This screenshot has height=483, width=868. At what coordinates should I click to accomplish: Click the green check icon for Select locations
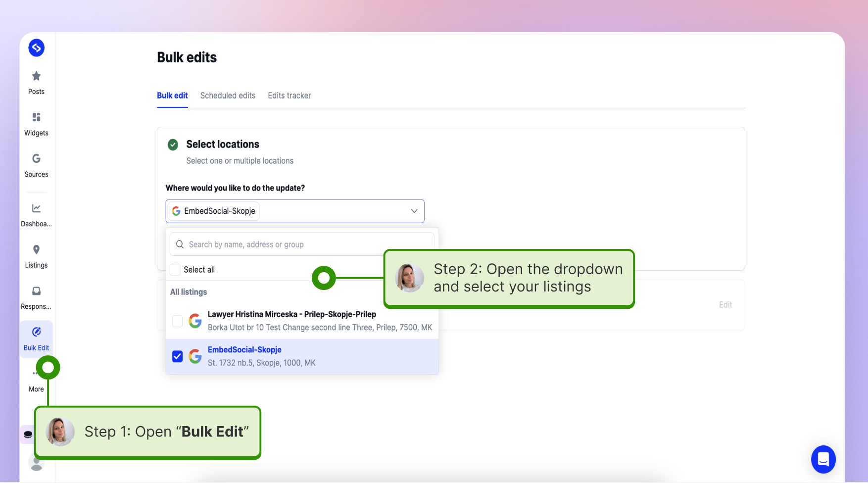173,145
